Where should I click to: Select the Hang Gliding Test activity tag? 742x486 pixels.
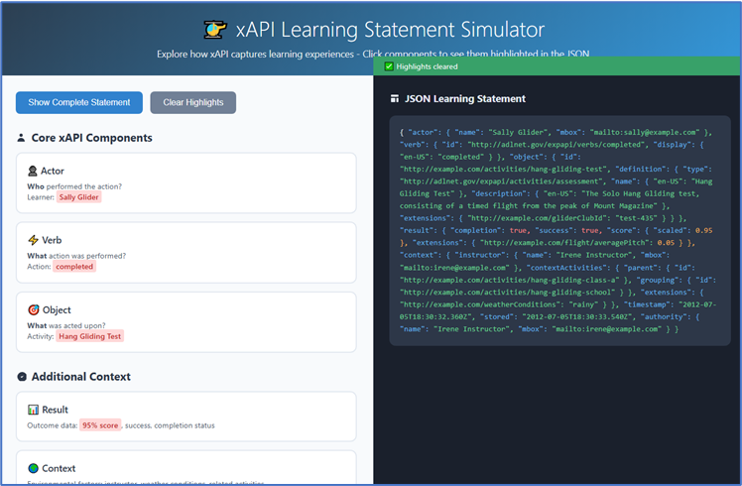pos(90,337)
